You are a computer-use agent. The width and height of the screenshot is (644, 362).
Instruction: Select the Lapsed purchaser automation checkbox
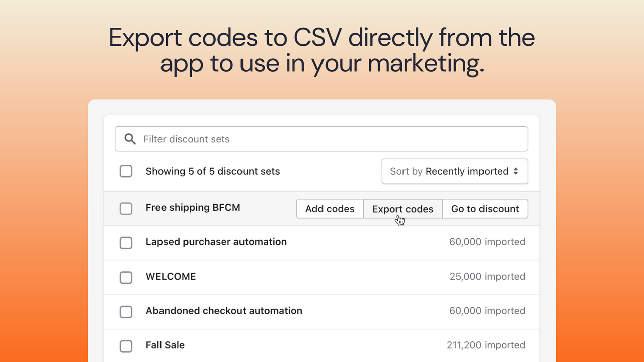coord(126,243)
